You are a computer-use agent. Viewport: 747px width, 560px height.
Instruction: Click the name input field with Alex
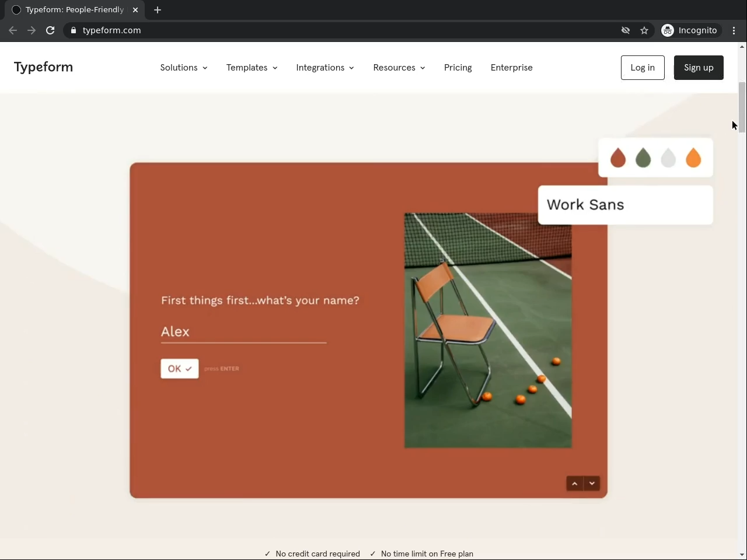point(243,332)
